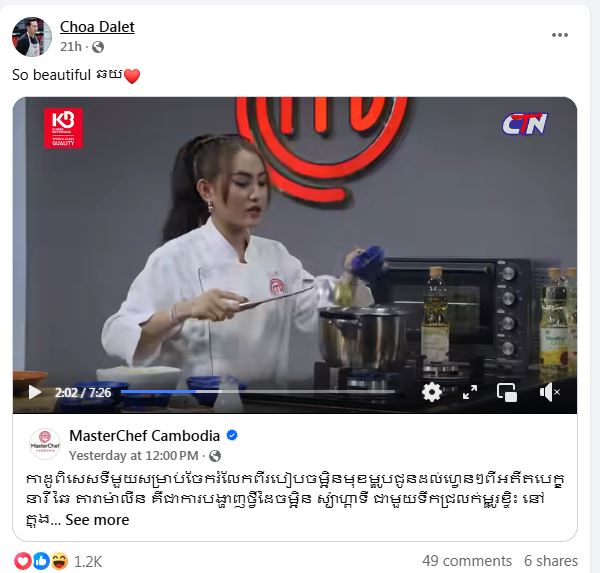Open picture-in-picture mini player
The image size is (600, 573).
tap(507, 392)
